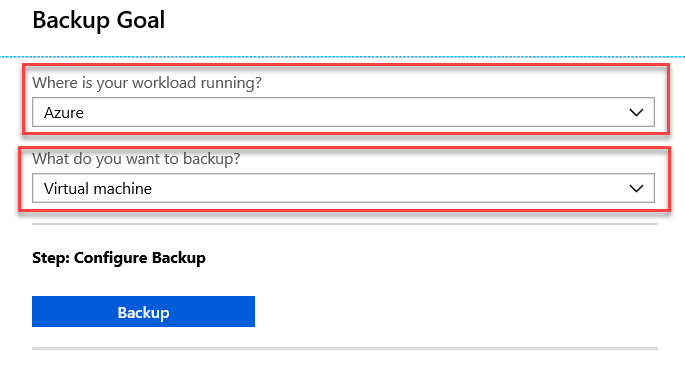This screenshot has width=685, height=378.
Task: Click the gray divider above Step: Configure Backup
Action: pos(345,224)
